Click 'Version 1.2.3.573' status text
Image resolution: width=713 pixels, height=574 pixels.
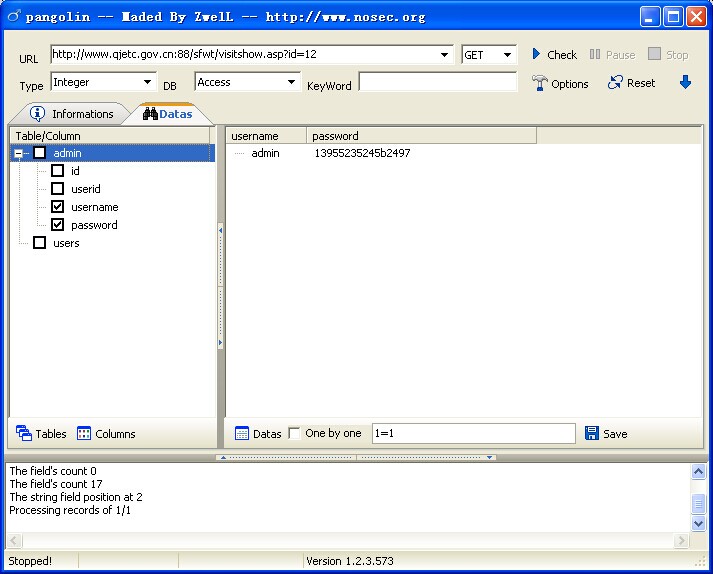(350, 561)
